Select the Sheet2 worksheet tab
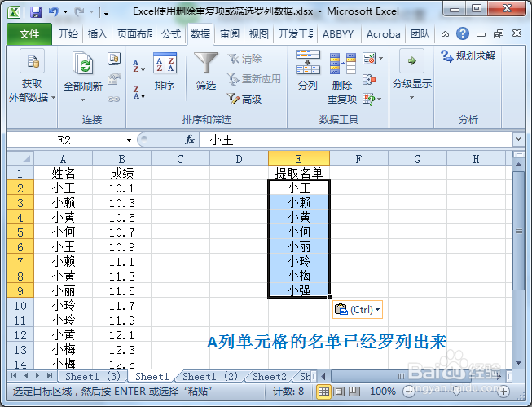532x407 pixels. coord(270,377)
